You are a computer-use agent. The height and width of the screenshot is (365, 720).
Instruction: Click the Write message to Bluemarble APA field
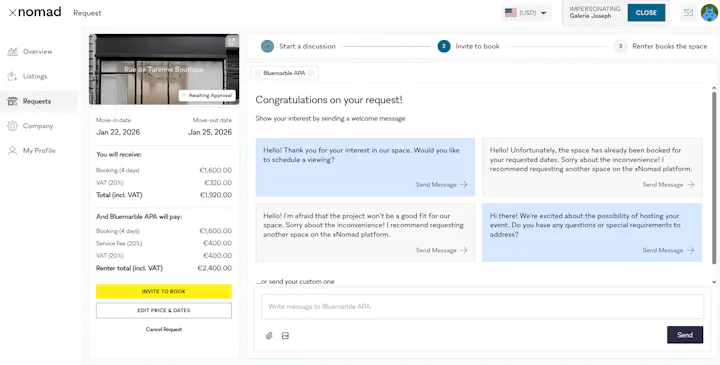click(x=482, y=307)
